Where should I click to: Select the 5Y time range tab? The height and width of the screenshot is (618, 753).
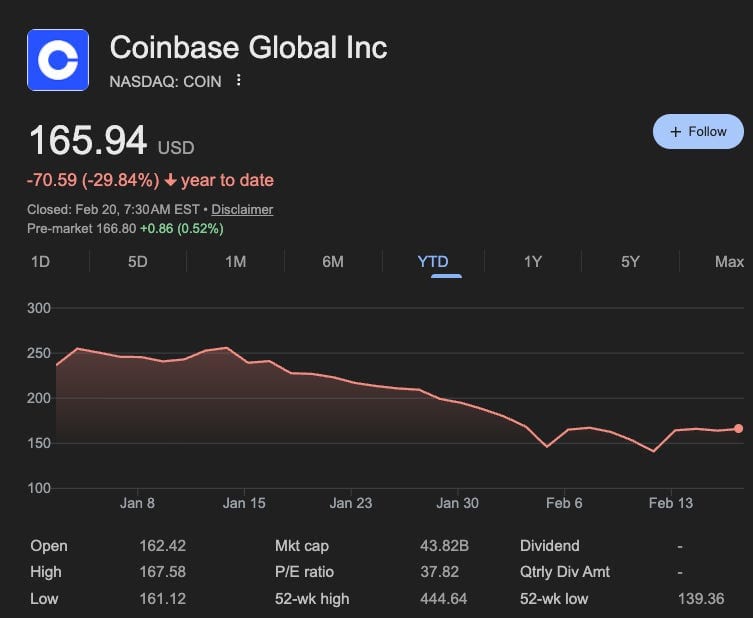coord(630,262)
